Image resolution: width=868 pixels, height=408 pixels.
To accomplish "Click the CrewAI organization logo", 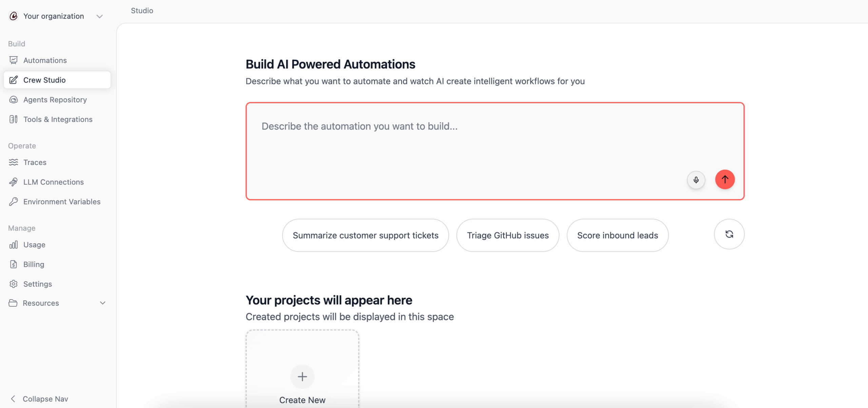I will pos(14,16).
